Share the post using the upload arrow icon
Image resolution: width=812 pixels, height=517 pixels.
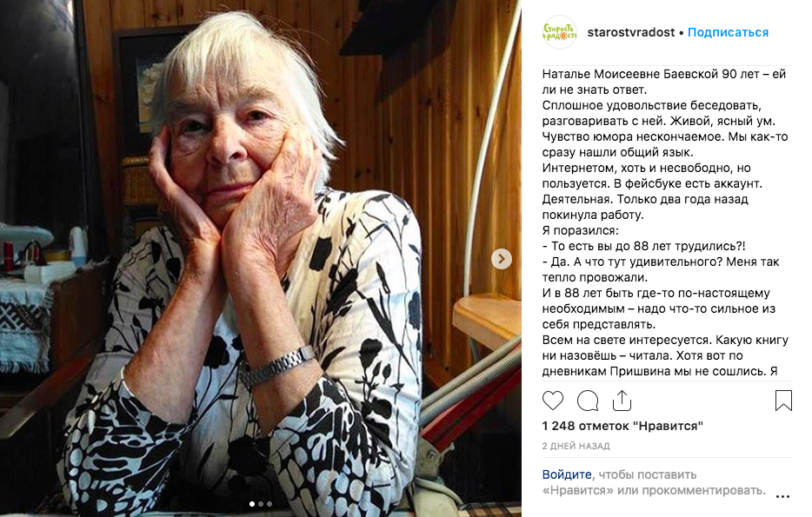coord(622,400)
